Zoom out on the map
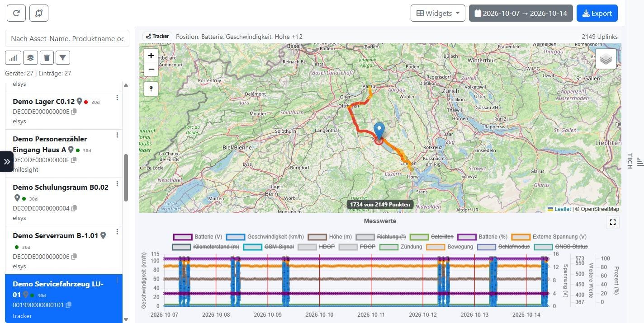 (x=151, y=69)
